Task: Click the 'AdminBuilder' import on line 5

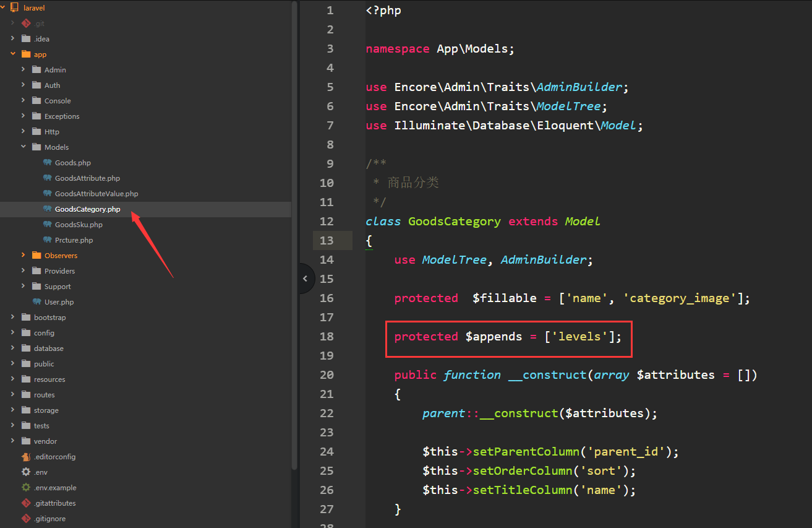Action: coord(579,87)
